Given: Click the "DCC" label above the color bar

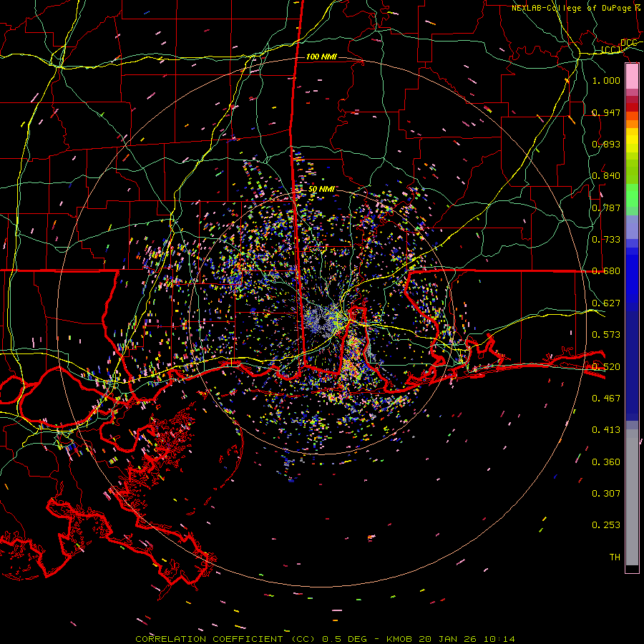Looking at the screenshot, I should pos(628,43).
